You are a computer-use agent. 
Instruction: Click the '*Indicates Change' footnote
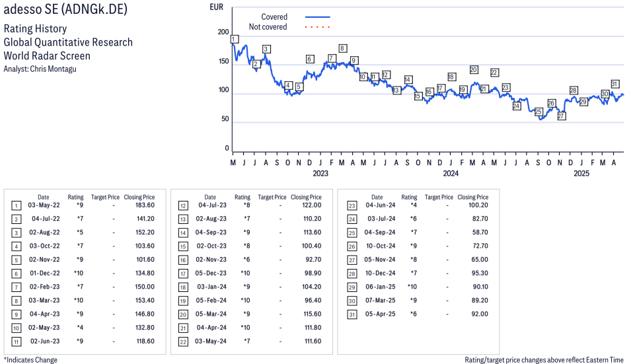click(x=30, y=360)
